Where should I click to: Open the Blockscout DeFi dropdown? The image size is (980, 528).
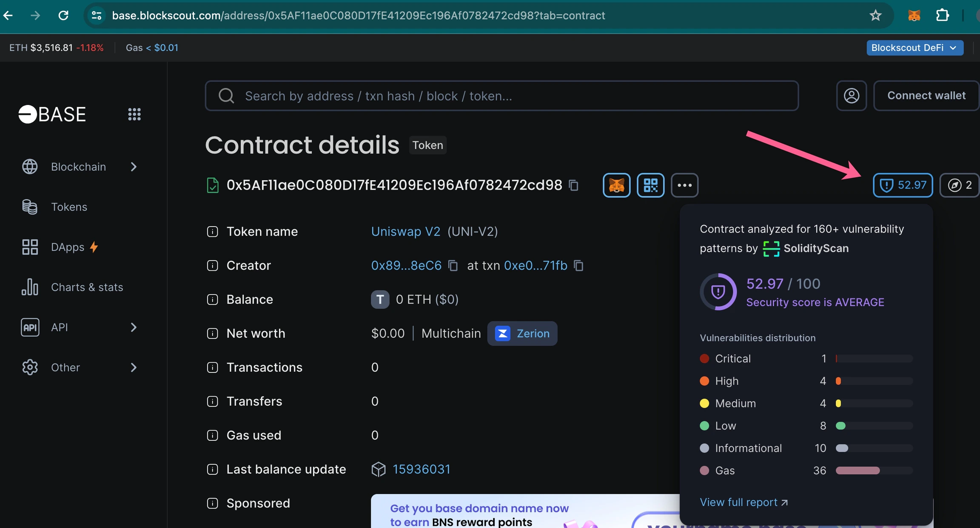pos(914,48)
